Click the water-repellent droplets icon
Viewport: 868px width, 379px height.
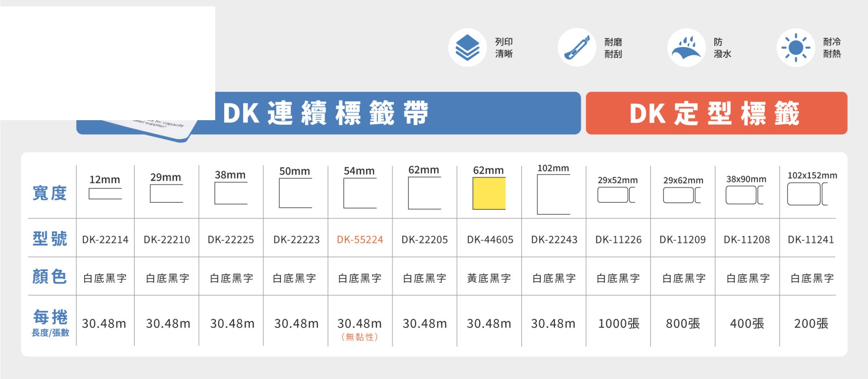(x=686, y=48)
